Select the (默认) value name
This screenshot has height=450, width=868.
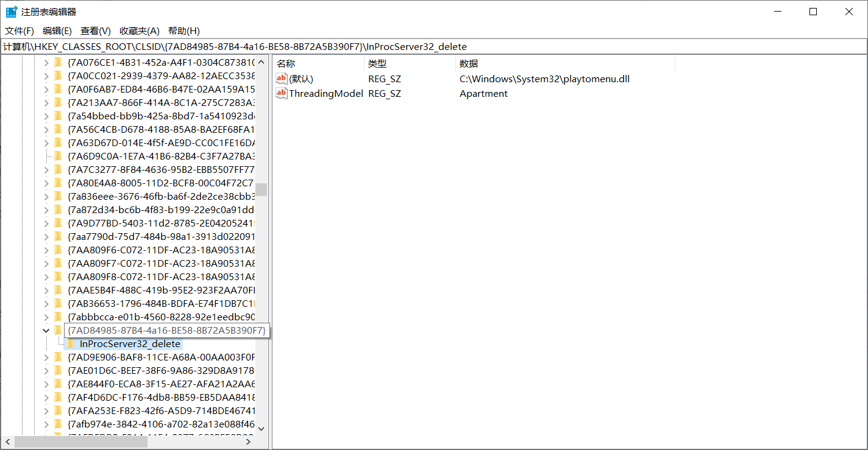point(301,79)
